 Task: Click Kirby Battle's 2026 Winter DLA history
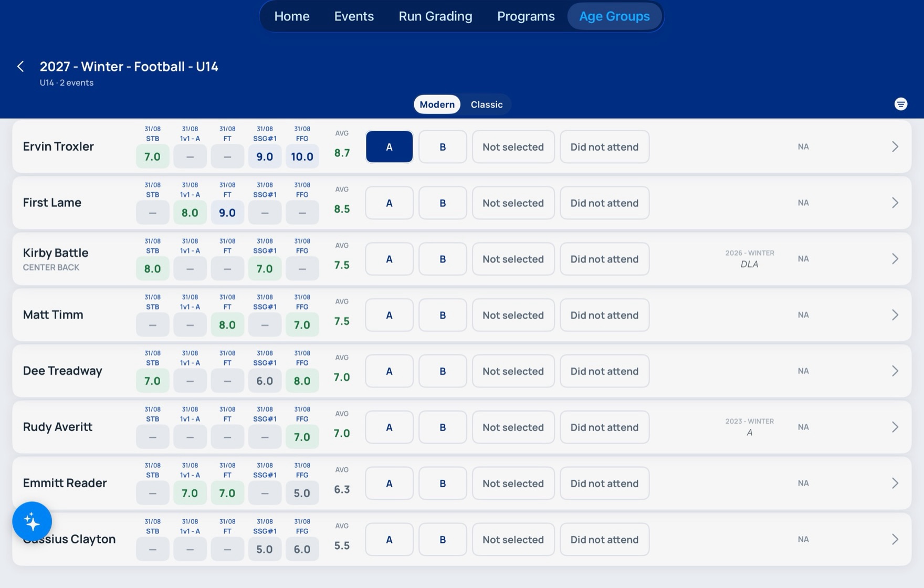749,259
